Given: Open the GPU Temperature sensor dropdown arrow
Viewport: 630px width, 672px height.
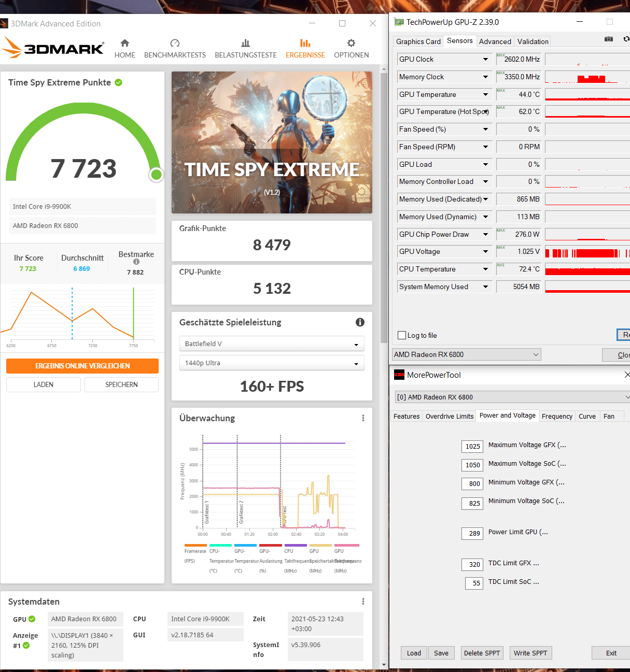Looking at the screenshot, I should (x=485, y=95).
